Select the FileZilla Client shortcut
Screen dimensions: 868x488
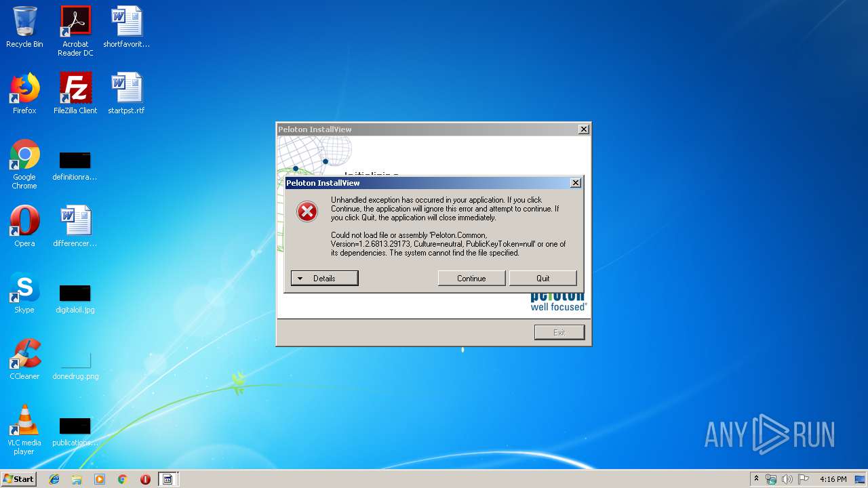click(75, 94)
